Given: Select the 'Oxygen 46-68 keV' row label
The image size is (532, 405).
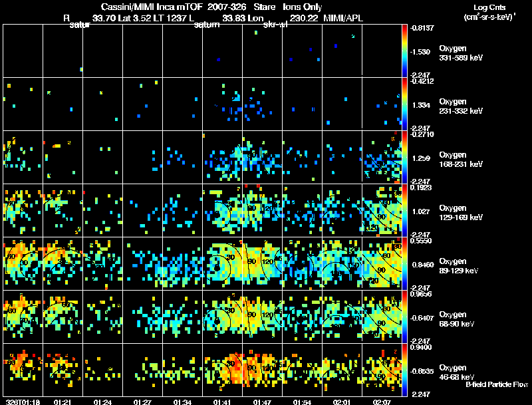Looking at the screenshot, I should 457,372.
